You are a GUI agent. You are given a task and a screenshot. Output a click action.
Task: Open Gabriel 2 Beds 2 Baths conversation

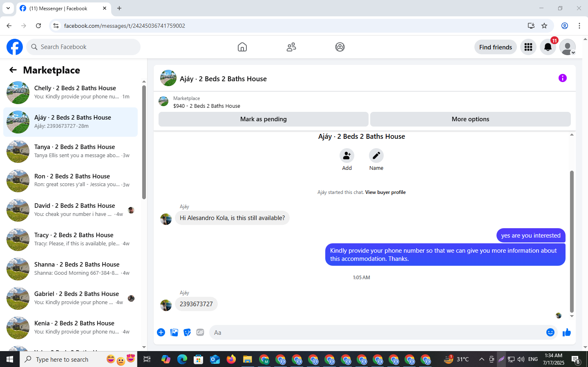coord(70,298)
